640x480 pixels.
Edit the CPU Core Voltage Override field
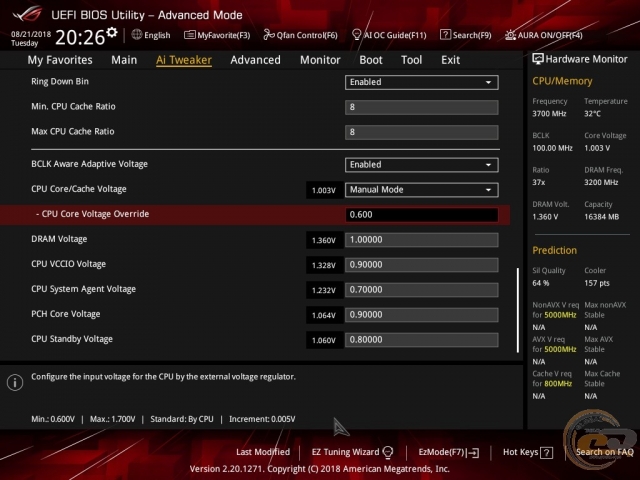point(422,215)
